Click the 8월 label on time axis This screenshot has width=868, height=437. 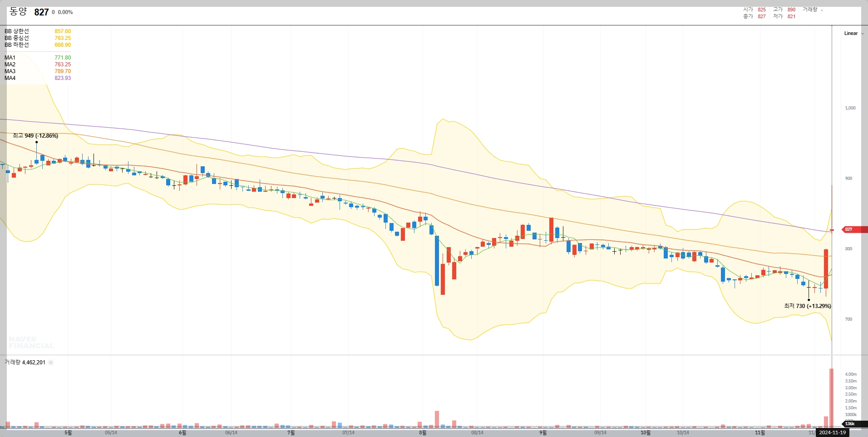coord(423,432)
